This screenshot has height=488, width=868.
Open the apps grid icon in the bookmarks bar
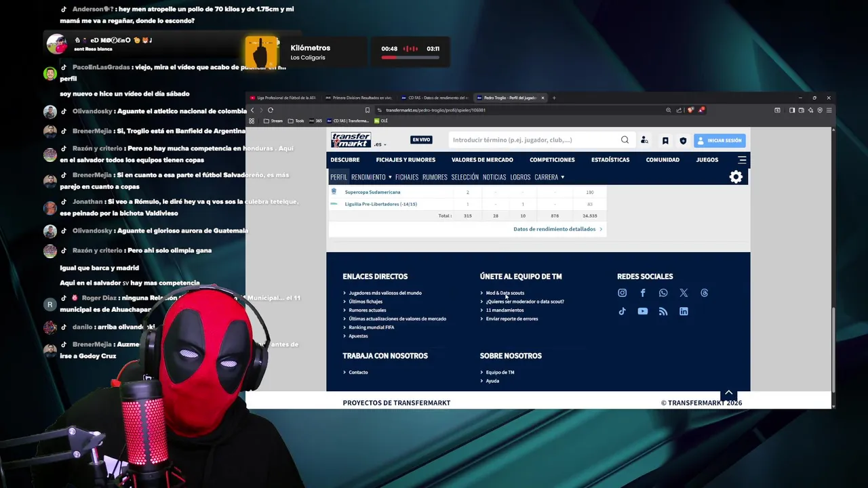[252, 121]
